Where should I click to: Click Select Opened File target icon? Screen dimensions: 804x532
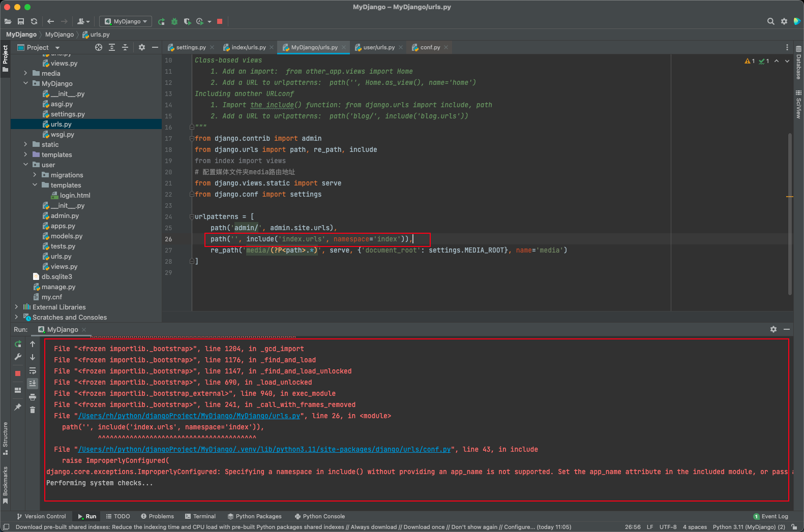[x=99, y=47]
